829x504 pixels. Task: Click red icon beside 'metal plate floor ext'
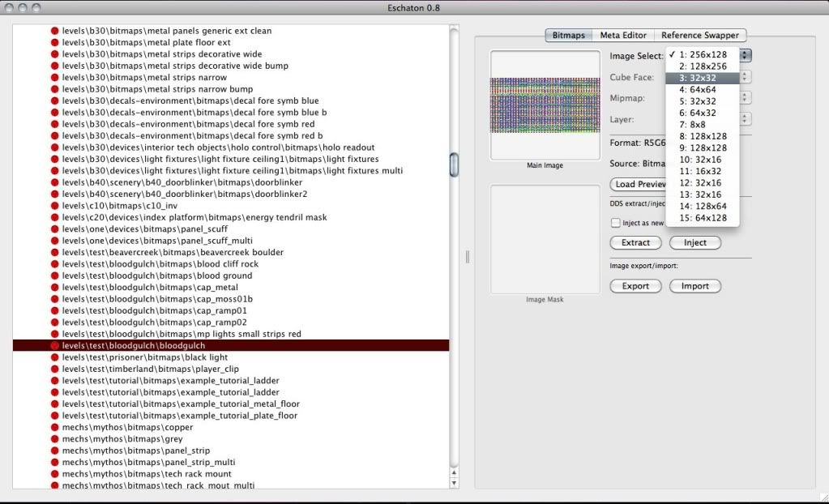[x=54, y=42]
